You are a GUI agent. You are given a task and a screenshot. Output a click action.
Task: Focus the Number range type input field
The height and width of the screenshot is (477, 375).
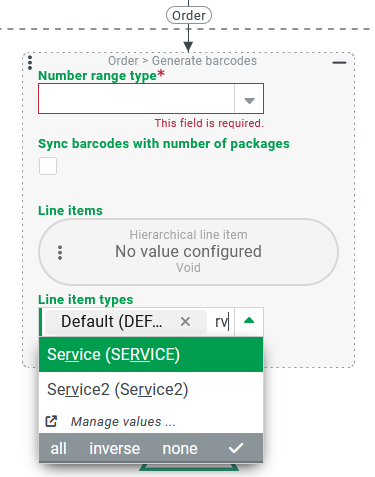[x=137, y=99]
